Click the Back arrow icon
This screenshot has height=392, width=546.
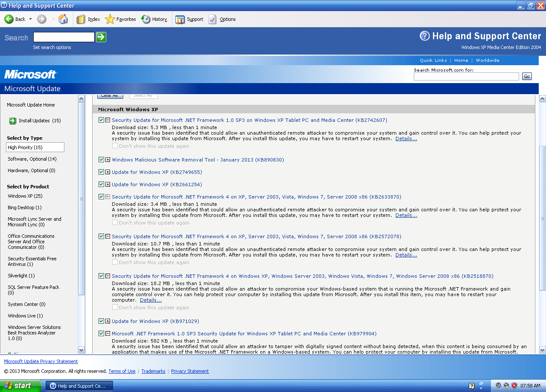pyautogui.click(x=9, y=19)
